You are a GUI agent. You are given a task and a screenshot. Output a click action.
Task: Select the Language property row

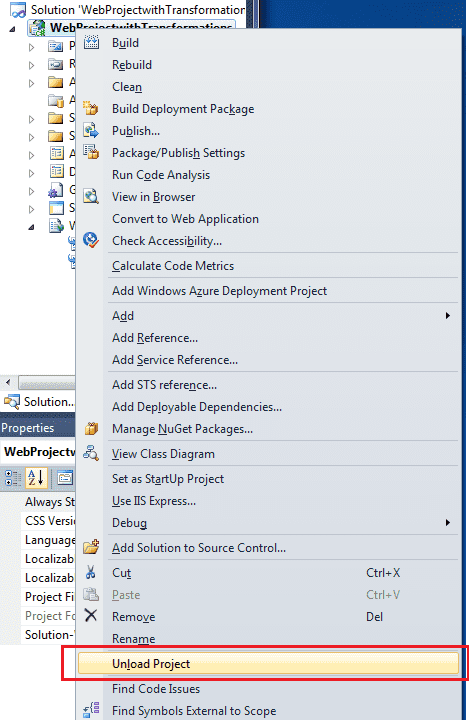click(37, 540)
